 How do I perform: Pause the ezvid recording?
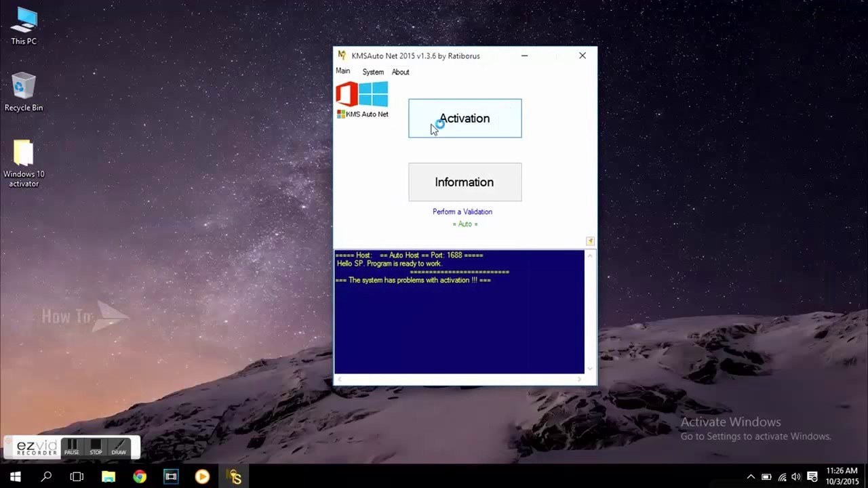click(72, 447)
